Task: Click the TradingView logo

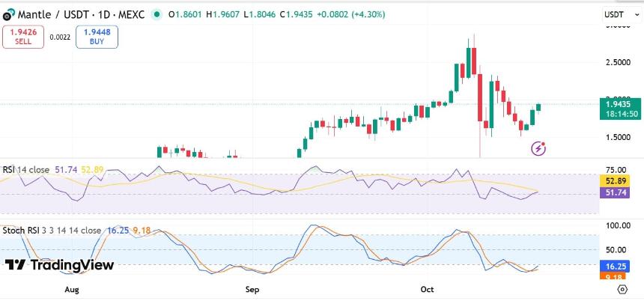Action: pyautogui.click(x=59, y=265)
